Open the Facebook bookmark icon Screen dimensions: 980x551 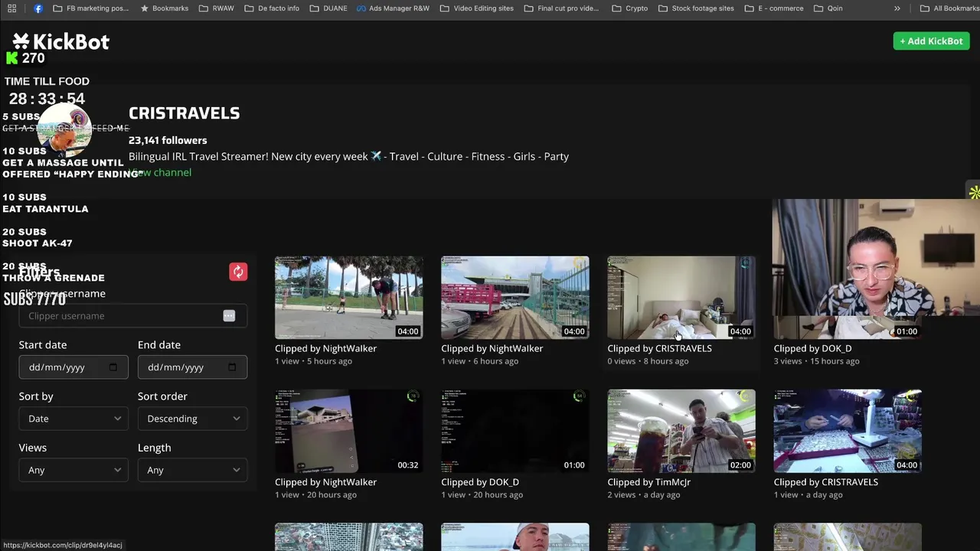point(38,8)
